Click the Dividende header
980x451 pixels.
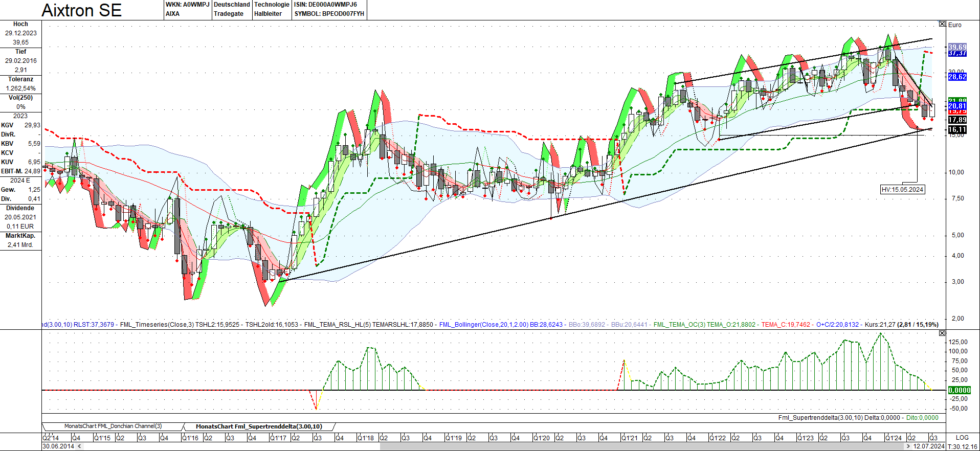pos(20,208)
